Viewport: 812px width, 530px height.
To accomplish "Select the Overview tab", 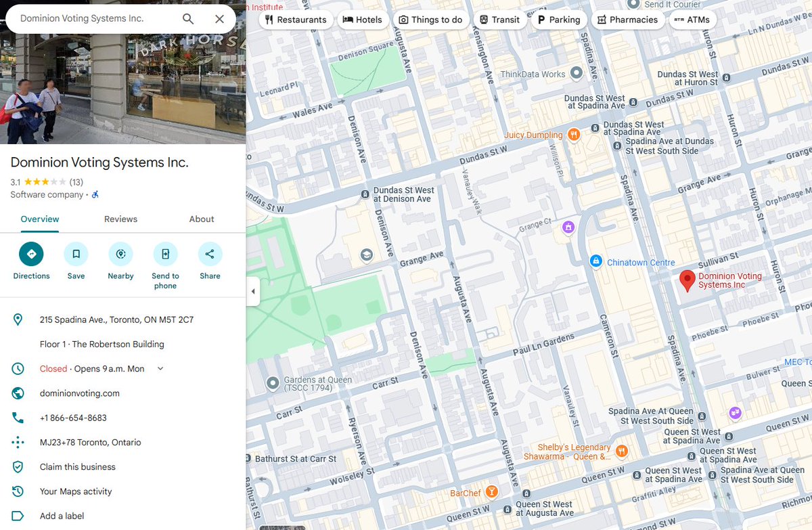I will coord(40,219).
